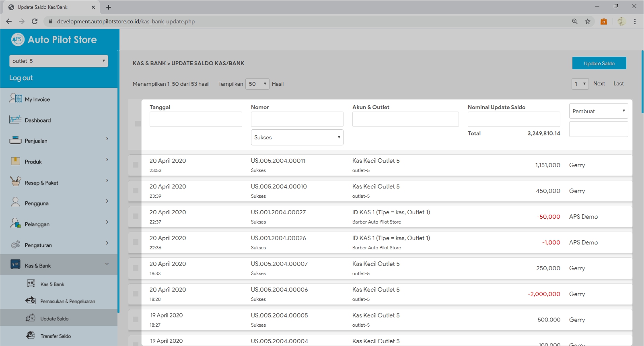Click the Pengaturan gears icon
This screenshot has height=346, width=644.
click(x=15, y=244)
